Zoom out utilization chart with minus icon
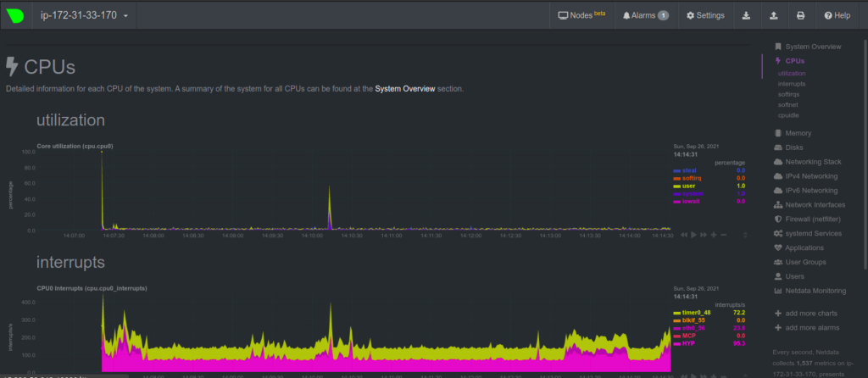 pyautogui.click(x=723, y=234)
